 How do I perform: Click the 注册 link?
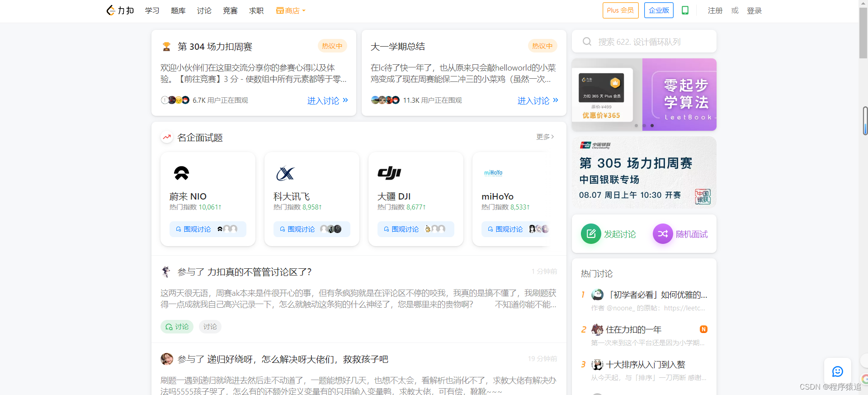click(715, 10)
